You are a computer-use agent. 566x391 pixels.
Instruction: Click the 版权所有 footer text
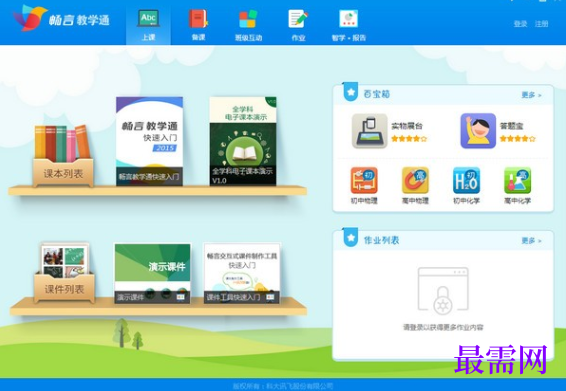[283, 386]
